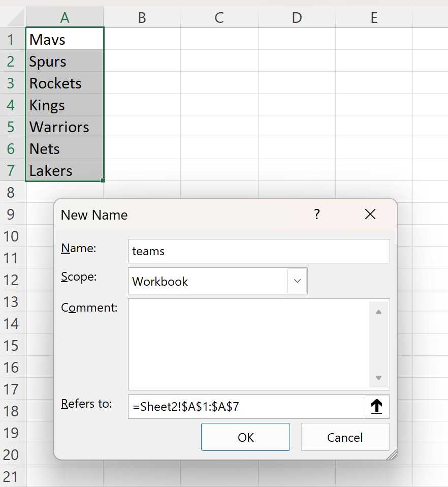Select cell containing Kings
Image resolution: width=448 pixels, height=487 pixels.
tap(65, 104)
